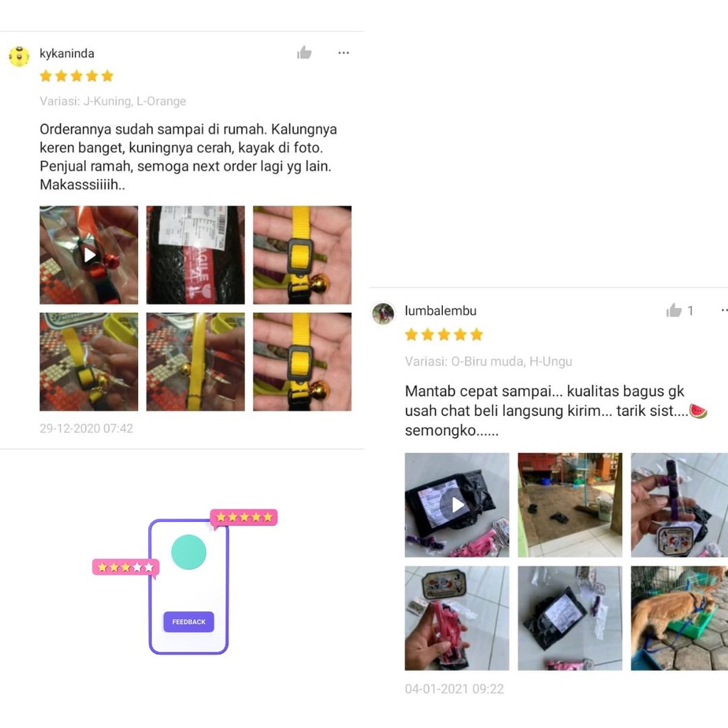Click kykaninda's five-star rating

(77, 75)
